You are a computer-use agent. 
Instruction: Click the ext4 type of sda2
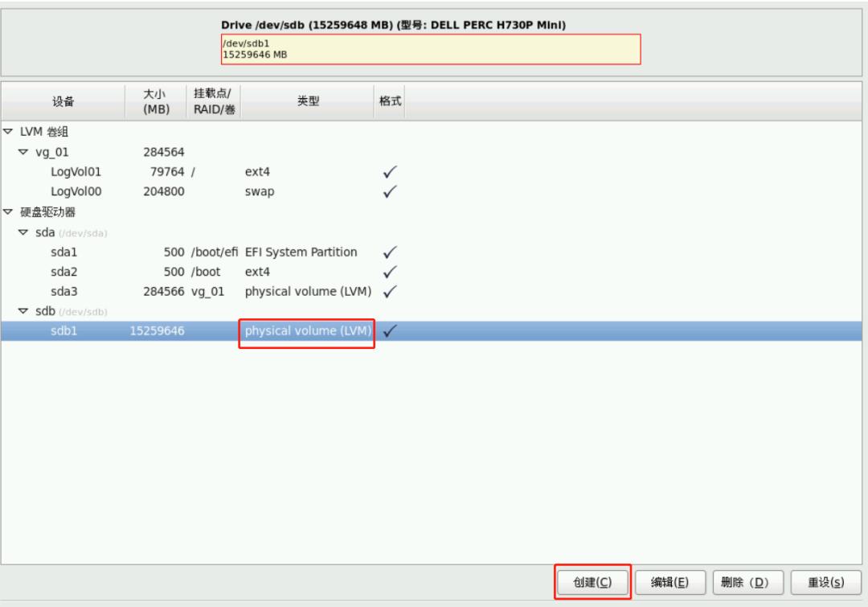pyautogui.click(x=257, y=272)
